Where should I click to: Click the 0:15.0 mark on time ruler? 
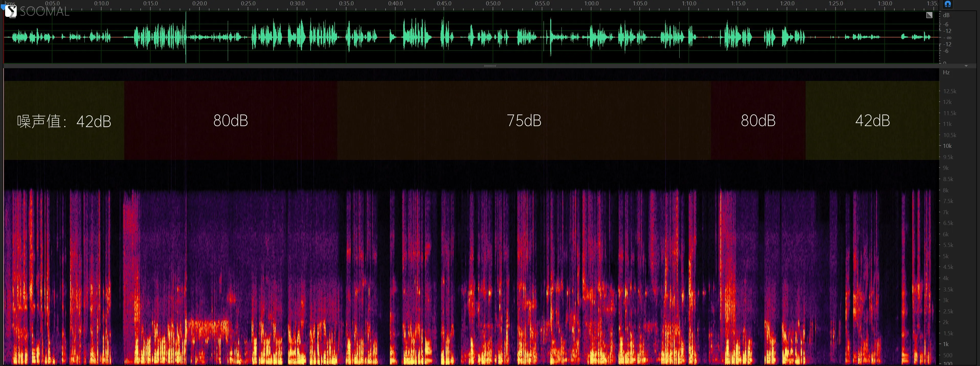150,3
